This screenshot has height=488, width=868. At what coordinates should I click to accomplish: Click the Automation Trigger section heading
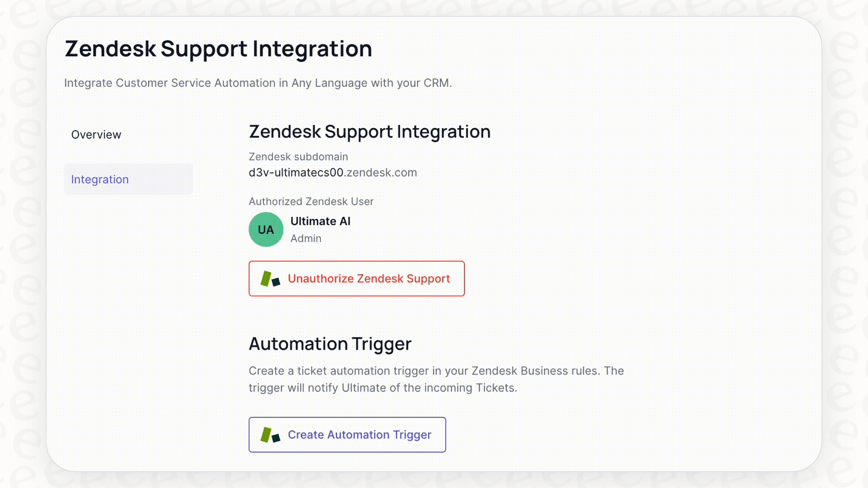(x=330, y=344)
